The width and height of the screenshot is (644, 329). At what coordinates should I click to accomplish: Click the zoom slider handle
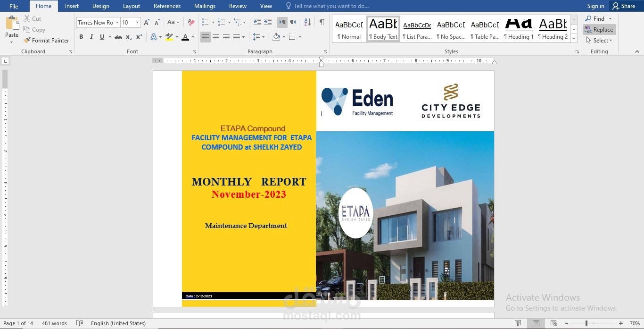tap(586, 323)
